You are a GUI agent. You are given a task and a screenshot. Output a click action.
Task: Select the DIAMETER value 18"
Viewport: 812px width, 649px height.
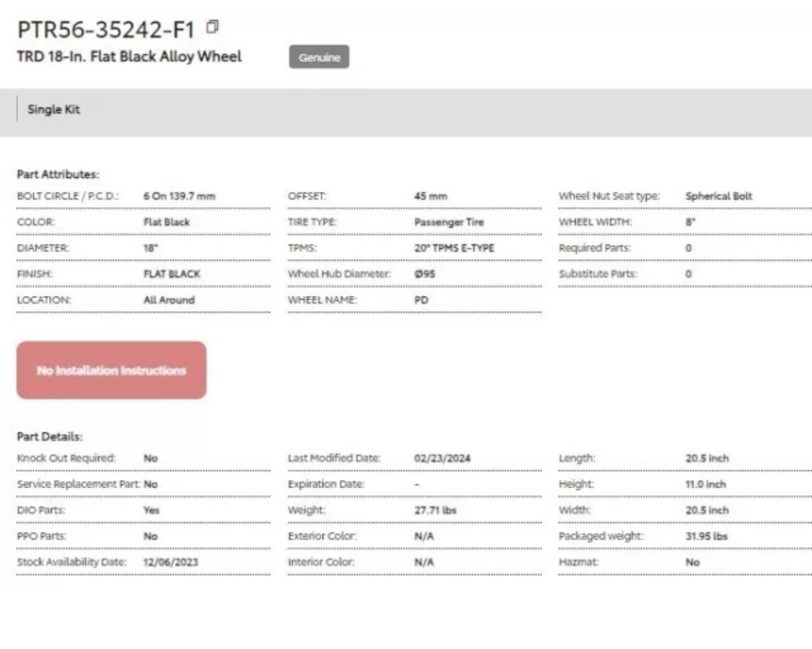click(x=150, y=248)
